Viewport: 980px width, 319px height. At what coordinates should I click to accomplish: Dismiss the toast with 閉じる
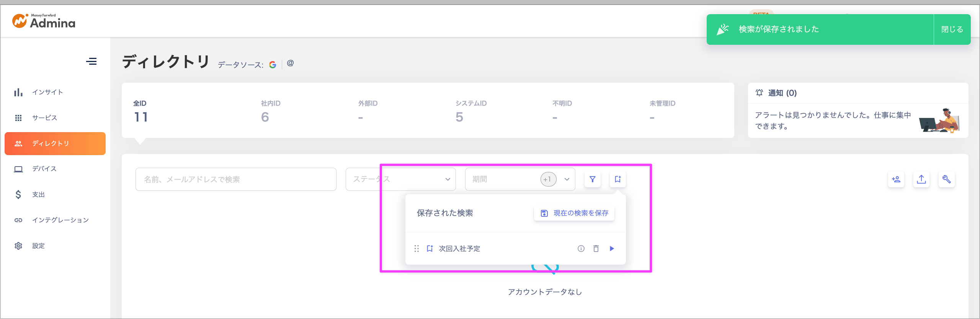pos(952,29)
